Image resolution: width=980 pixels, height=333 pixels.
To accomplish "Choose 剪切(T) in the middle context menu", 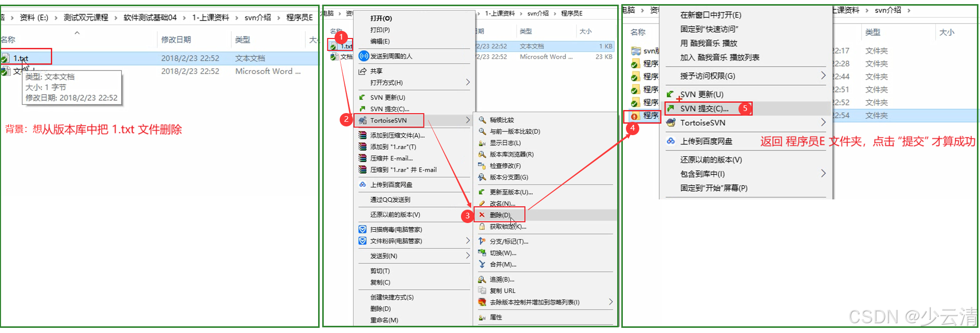I will (x=380, y=271).
